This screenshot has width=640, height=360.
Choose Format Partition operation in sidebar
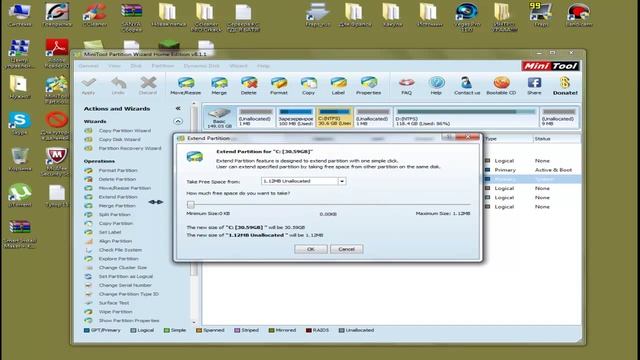118,170
